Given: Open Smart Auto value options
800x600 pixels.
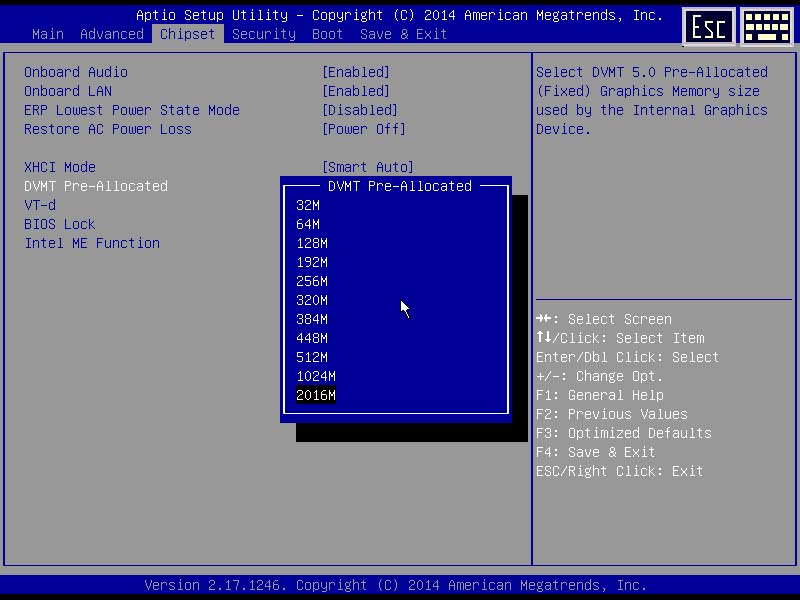Looking at the screenshot, I should click(x=368, y=167).
